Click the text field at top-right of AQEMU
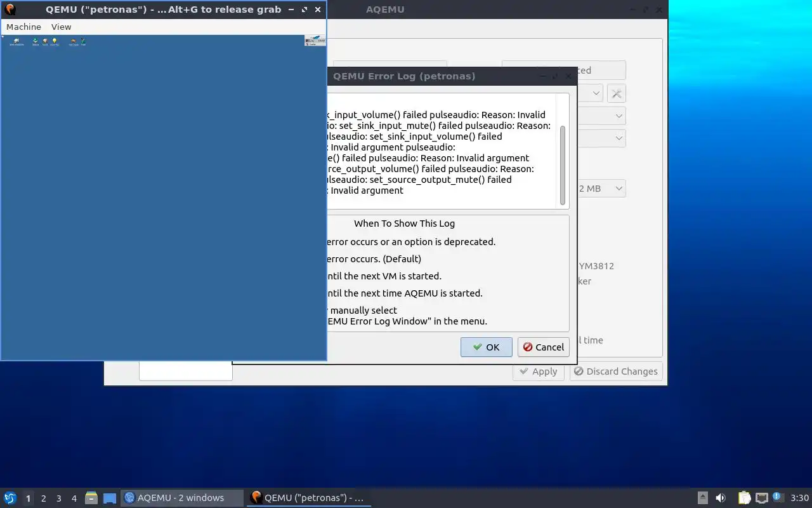Image resolution: width=812 pixels, height=508 pixels. (x=601, y=70)
